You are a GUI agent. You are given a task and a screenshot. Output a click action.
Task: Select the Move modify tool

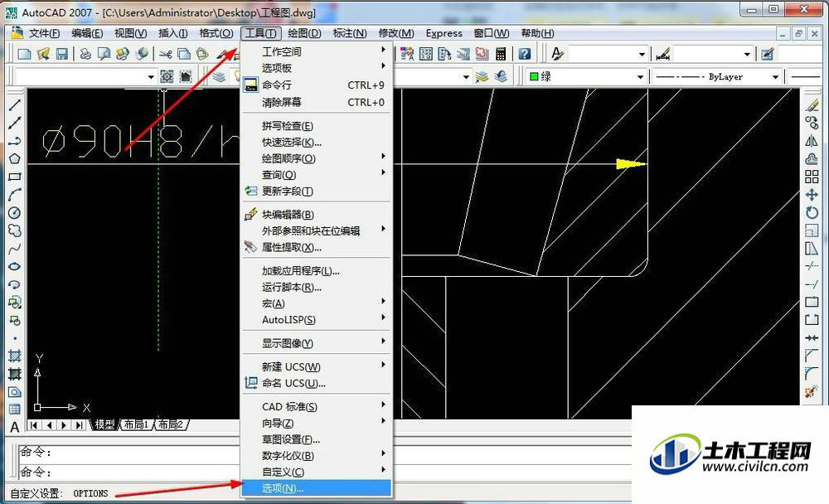(812, 195)
